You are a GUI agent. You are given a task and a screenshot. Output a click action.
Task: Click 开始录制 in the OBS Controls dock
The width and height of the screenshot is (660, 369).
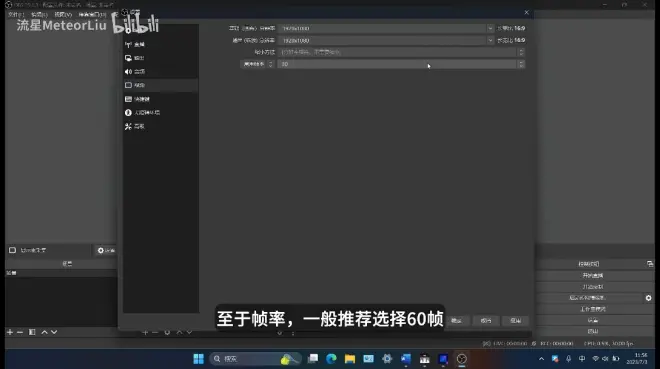click(x=593, y=287)
